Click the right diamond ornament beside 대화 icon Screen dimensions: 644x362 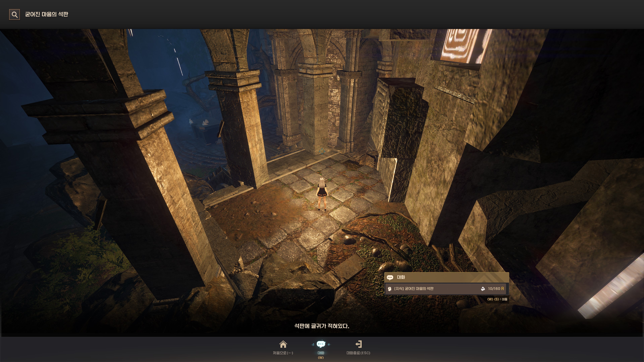329,345
